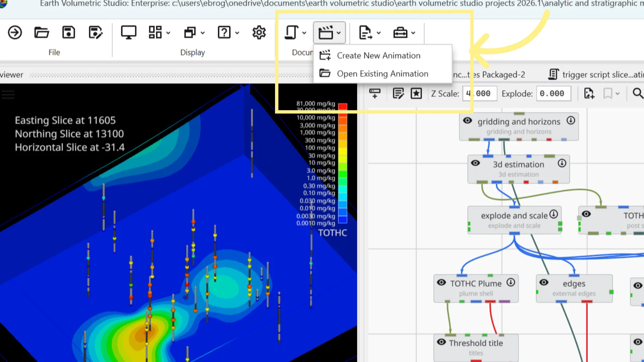Image resolution: width=644 pixels, height=362 pixels.
Task: Click the animation clapperboard toolbar button
Action: 325,33
